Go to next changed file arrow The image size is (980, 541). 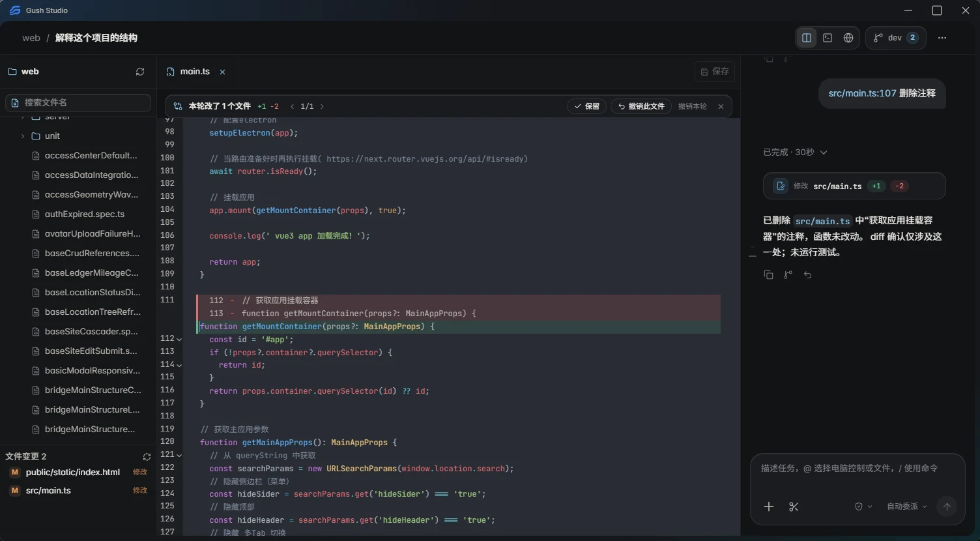coord(322,106)
